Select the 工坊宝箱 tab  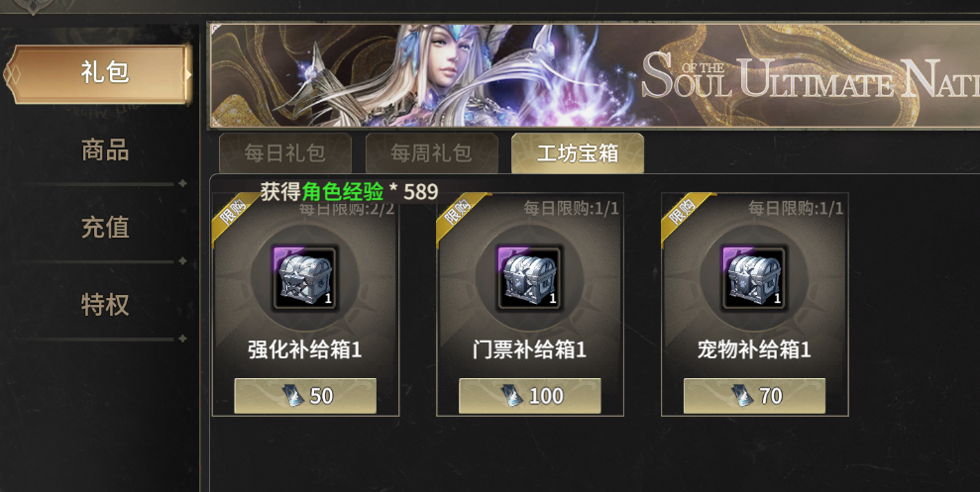coord(578,153)
